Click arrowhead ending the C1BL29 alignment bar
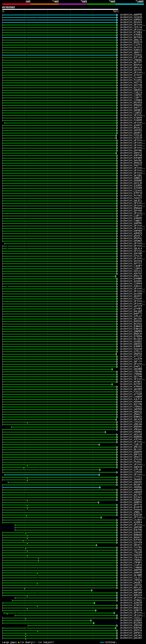The height and width of the screenshot is (644, 146). point(99,445)
